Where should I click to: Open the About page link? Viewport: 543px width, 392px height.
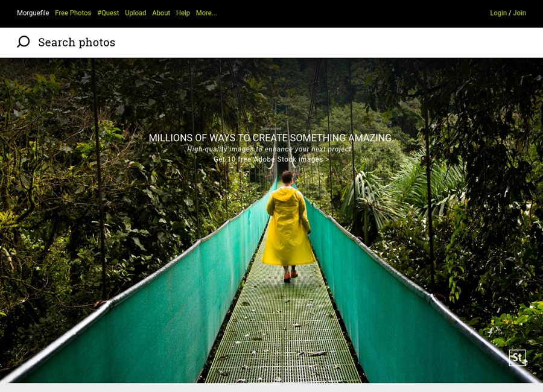161,13
